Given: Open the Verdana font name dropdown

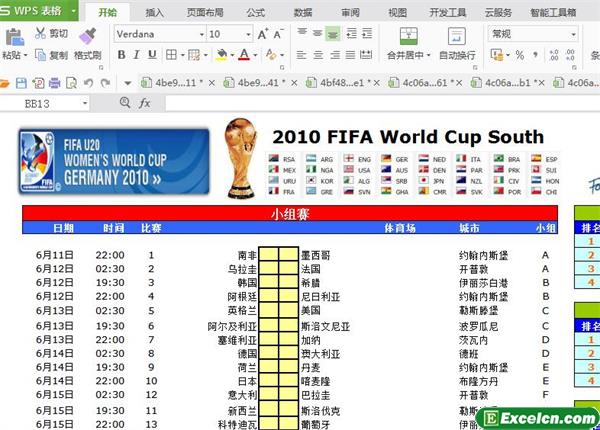Looking at the screenshot, I should pos(202,34).
